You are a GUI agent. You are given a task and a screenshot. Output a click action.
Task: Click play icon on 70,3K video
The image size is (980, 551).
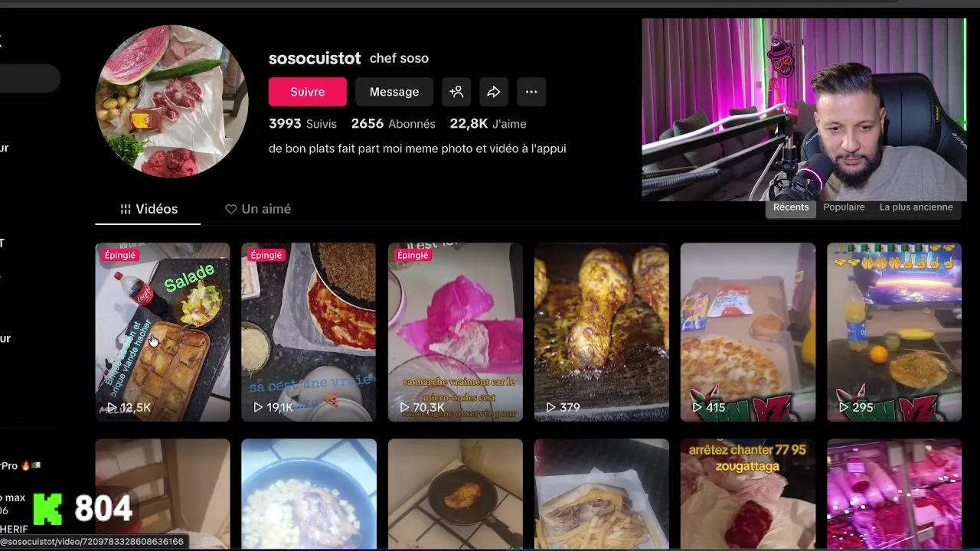coord(404,407)
